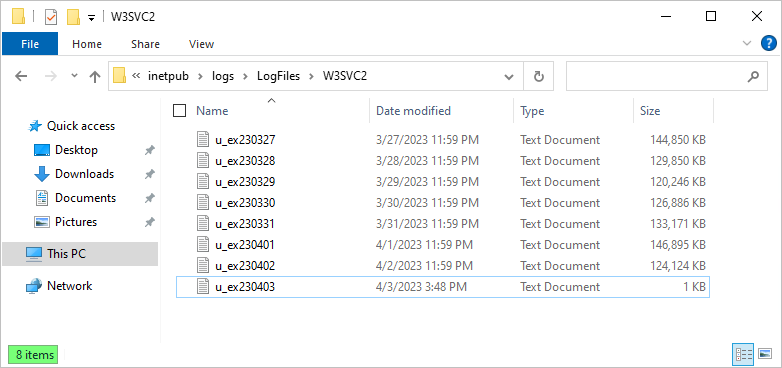Expand the chevron after logs
Image resolution: width=782 pixels, height=368 pixels.
click(x=245, y=76)
